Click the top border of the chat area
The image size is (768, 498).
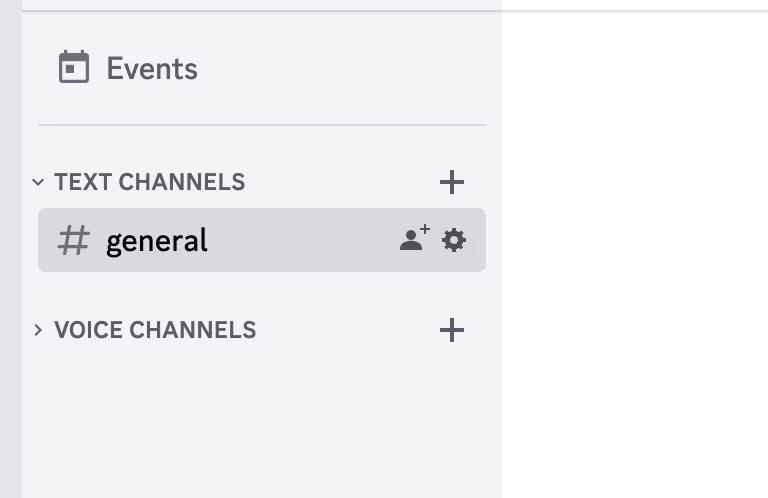click(x=635, y=11)
